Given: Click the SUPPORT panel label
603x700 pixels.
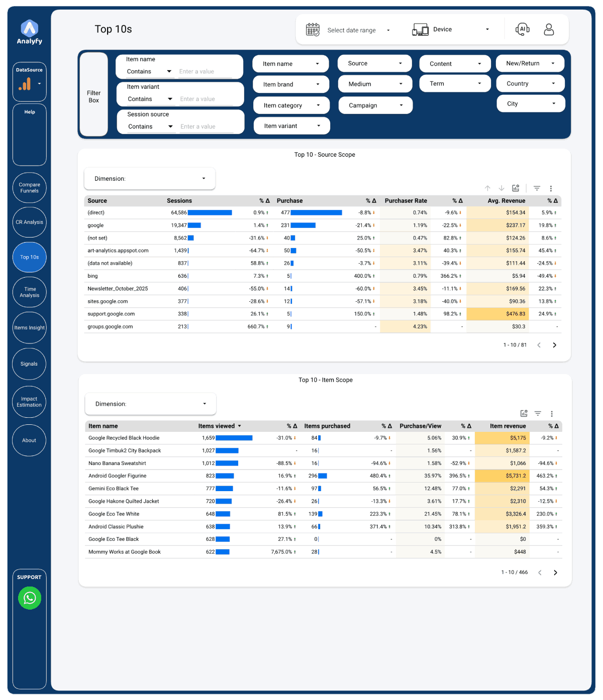Looking at the screenshot, I should pyautogui.click(x=29, y=577).
